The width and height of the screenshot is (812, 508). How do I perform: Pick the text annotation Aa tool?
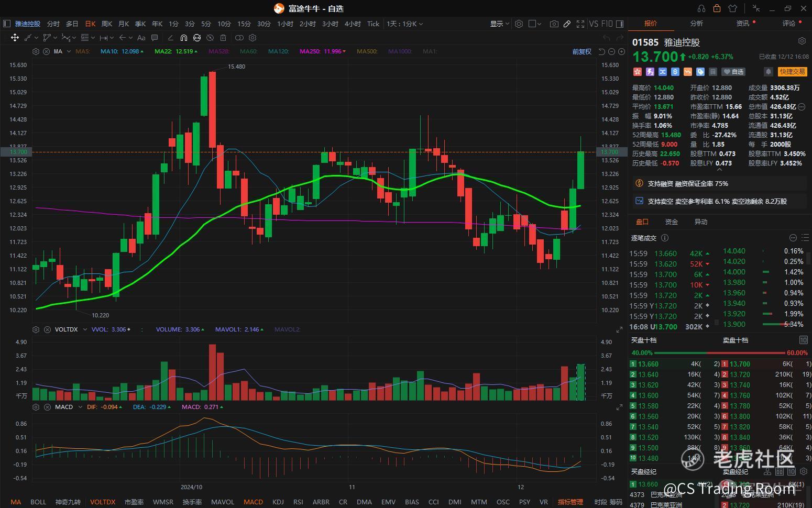[141, 38]
